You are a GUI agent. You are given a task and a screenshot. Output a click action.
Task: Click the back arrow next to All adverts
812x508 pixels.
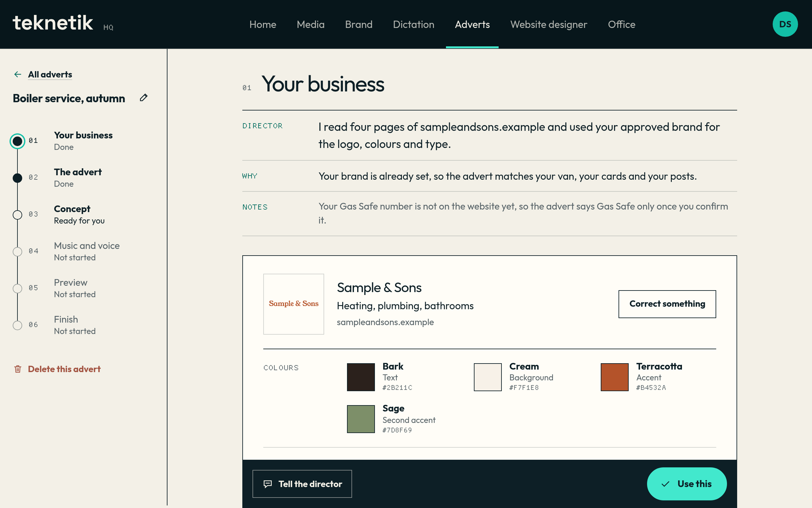tap(18, 74)
